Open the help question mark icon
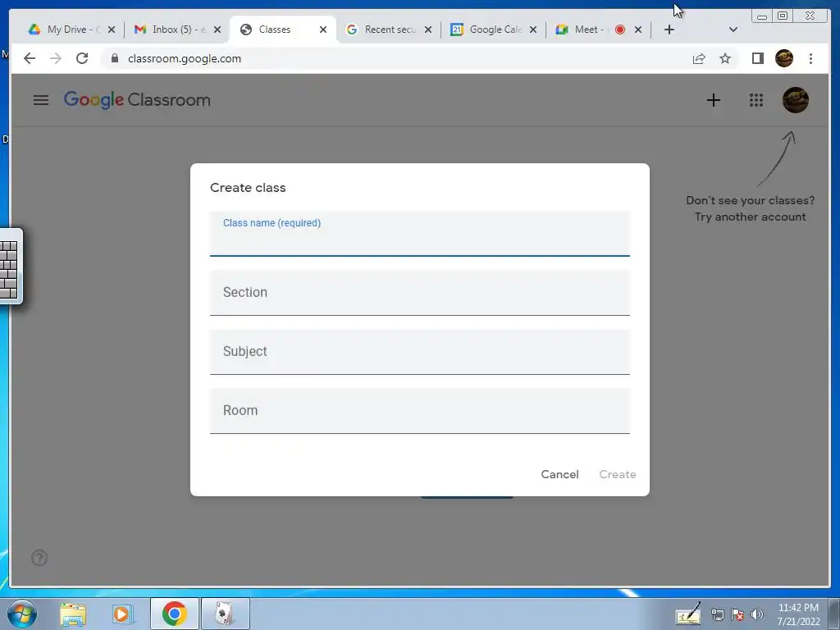This screenshot has width=840, height=630. 39,558
